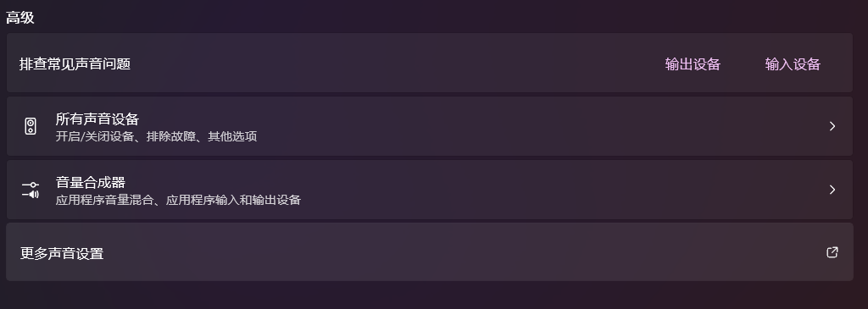Click the empty dark area below 更多声音设置 card

point(430,295)
